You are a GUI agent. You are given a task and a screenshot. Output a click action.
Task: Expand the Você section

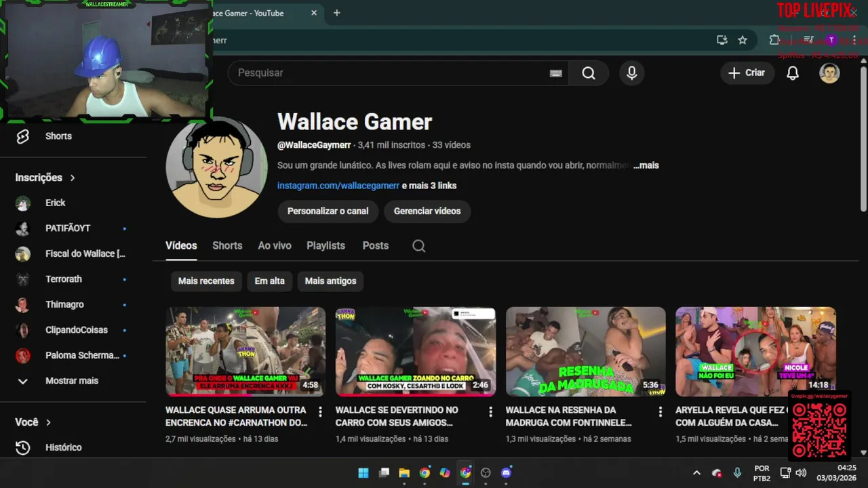tap(33, 422)
